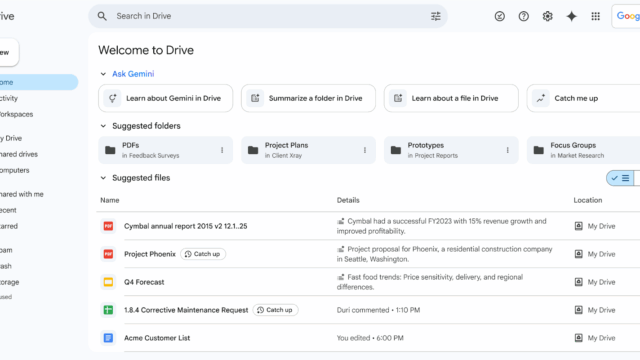Open the offline ready status icon
This screenshot has height=360, width=640.
point(500,16)
